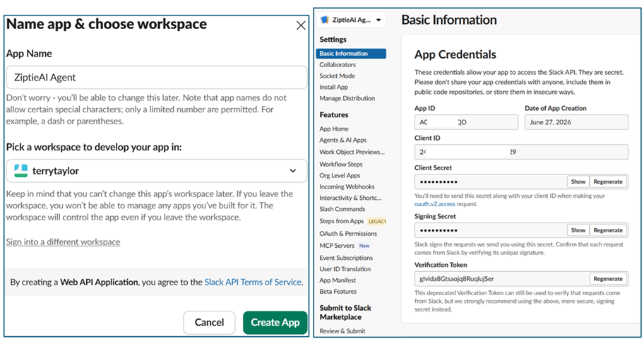This screenshot has width=644, height=339.
Task: Follow the oauth.v2.access link
Action: pos(434,204)
